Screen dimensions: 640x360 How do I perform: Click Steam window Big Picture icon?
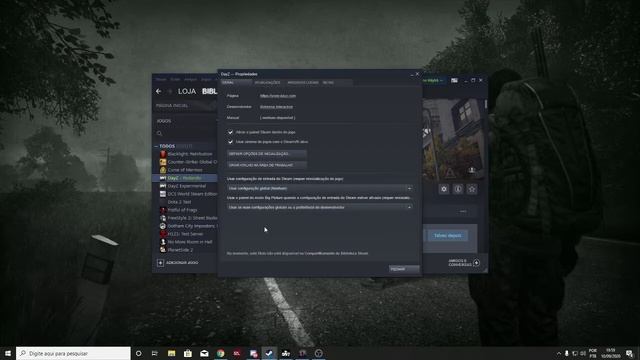click(x=454, y=80)
